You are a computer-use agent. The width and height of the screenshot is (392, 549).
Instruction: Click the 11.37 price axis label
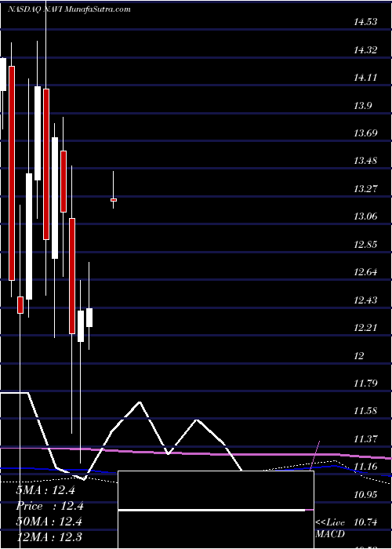coord(365,439)
